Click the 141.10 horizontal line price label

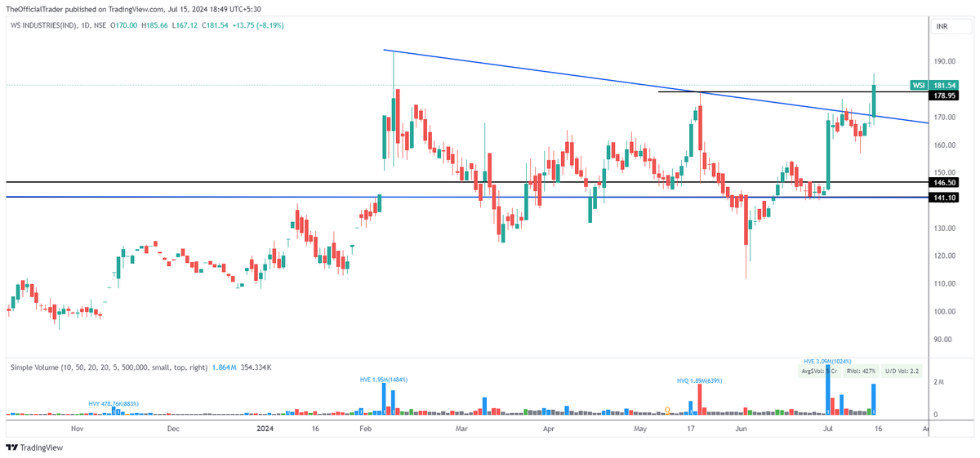pos(946,198)
